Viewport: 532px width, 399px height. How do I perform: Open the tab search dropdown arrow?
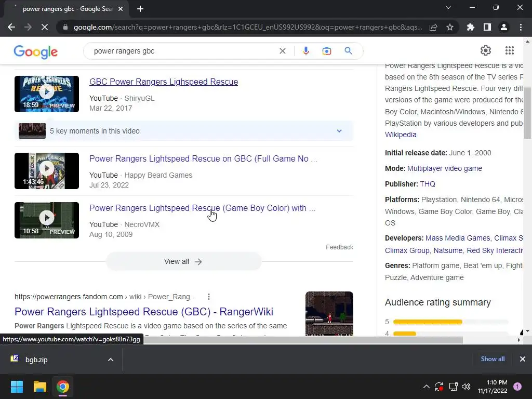(x=448, y=7)
